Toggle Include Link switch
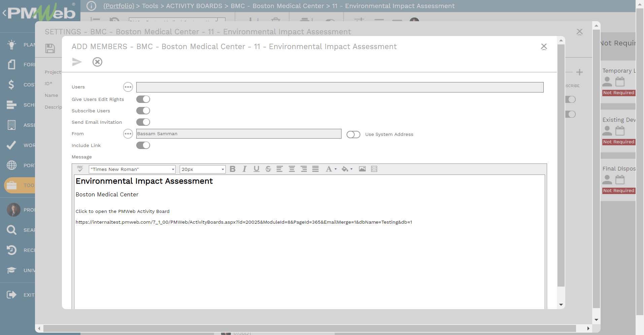 [x=143, y=145]
